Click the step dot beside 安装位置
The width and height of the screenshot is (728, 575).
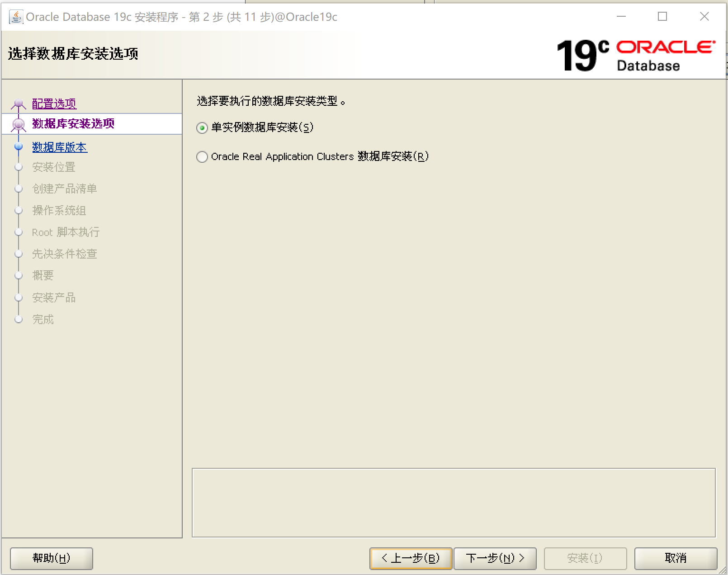tap(18, 167)
